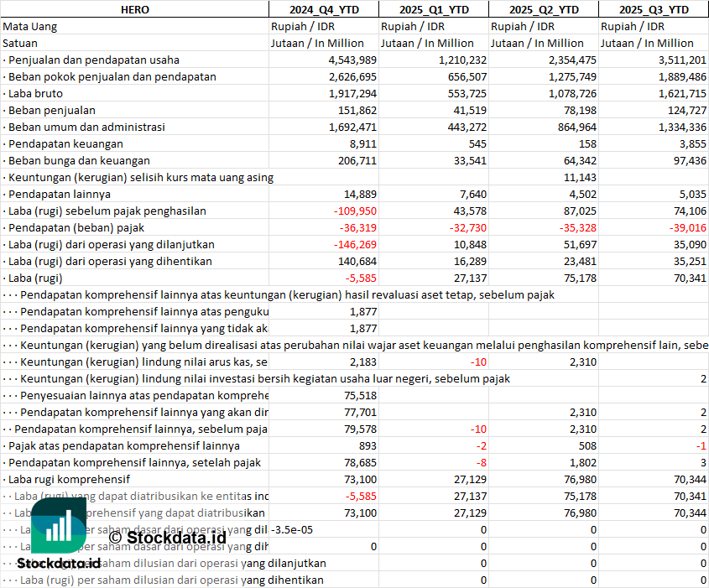
Task: Select the red value -39,016
Action: 688,227
